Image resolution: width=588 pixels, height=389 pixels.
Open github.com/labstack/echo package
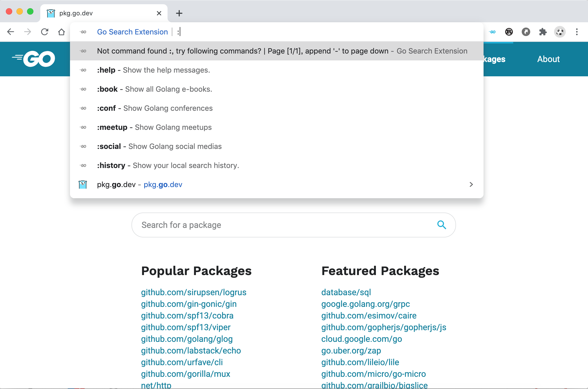click(x=191, y=351)
